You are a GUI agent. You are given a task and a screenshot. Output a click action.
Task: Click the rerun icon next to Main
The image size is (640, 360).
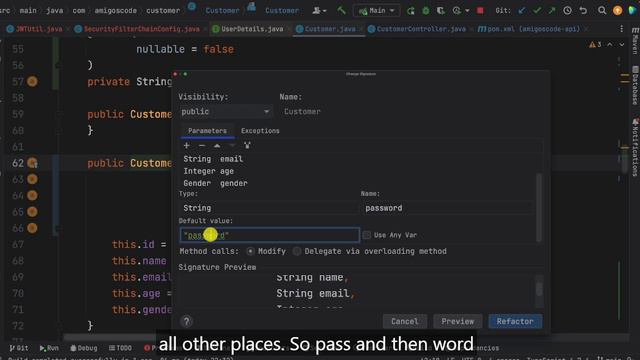[410, 11]
